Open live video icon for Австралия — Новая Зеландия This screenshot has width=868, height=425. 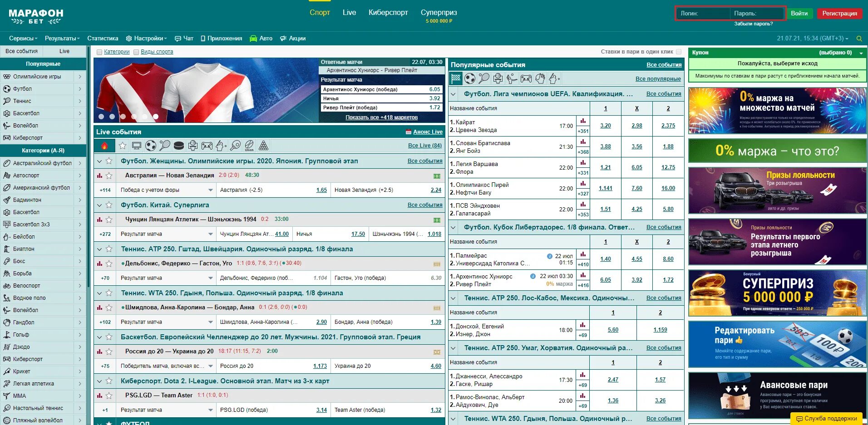[437, 176]
